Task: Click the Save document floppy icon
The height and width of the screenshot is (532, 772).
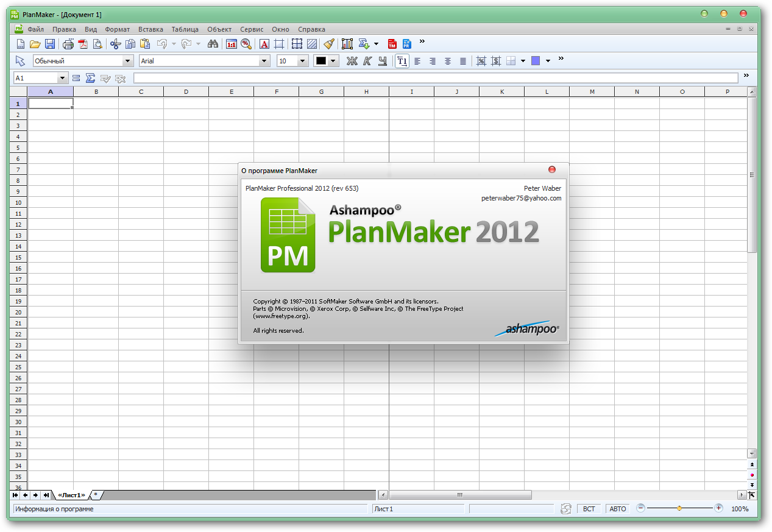Action: point(50,44)
